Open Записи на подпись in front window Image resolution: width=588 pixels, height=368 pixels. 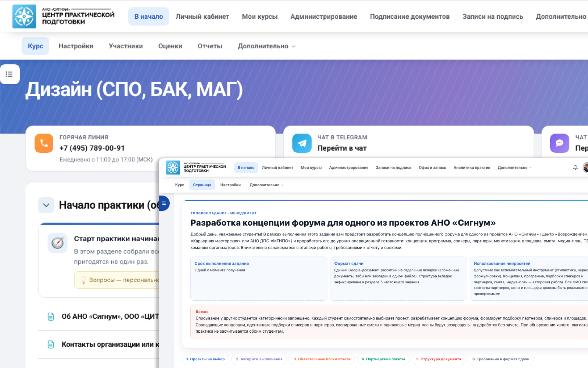point(393,167)
